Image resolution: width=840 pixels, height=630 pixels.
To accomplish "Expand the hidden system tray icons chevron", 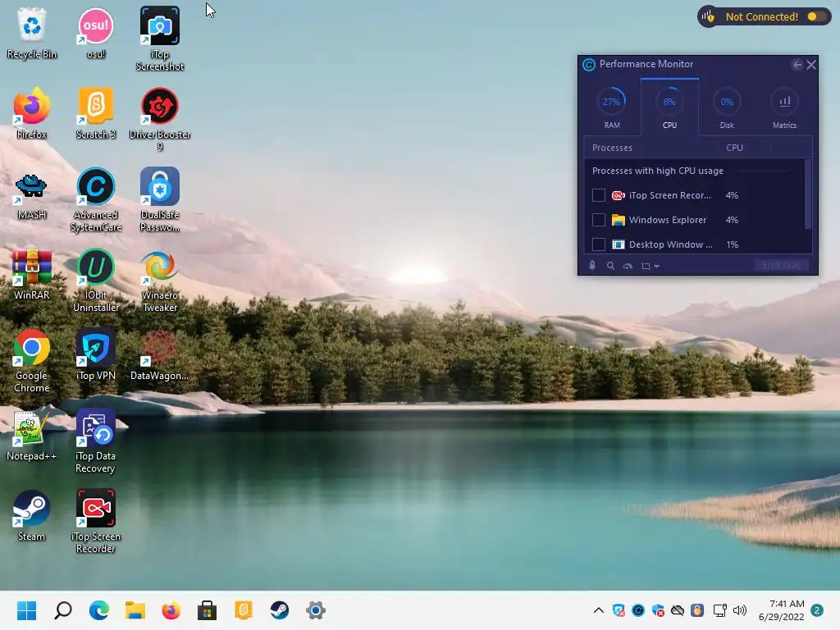I will pos(599,610).
